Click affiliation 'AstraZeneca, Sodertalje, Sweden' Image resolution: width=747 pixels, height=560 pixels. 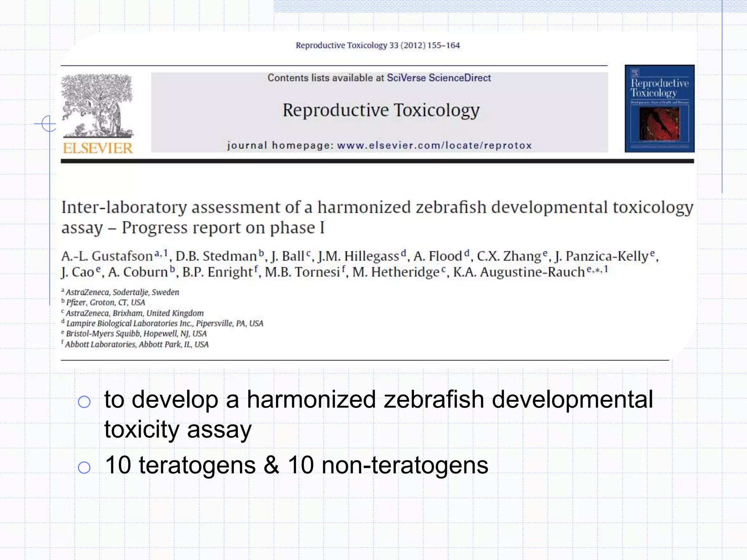(123, 292)
